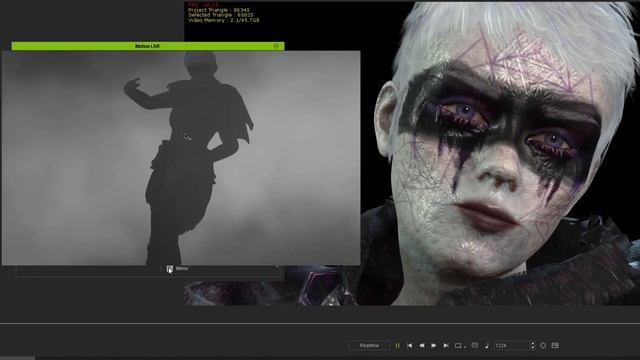The width and height of the screenshot is (640, 360).
Task: Click the silhouette video preview
Action: pos(181,158)
